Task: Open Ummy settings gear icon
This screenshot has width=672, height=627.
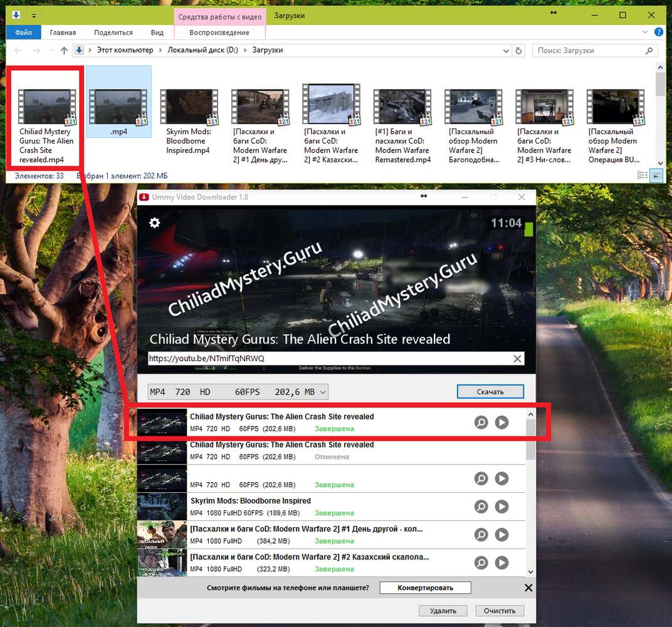Action: 154,223
